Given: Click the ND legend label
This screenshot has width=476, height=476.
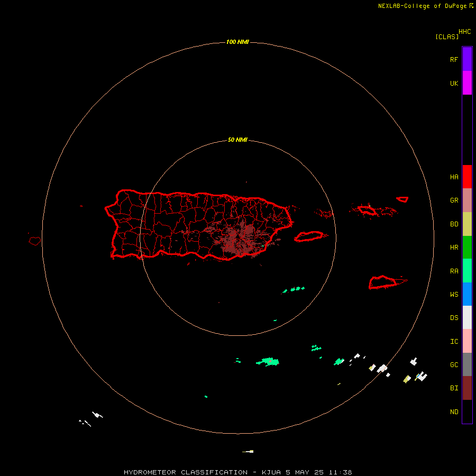Looking at the screenshot, I should click(454, 412).
